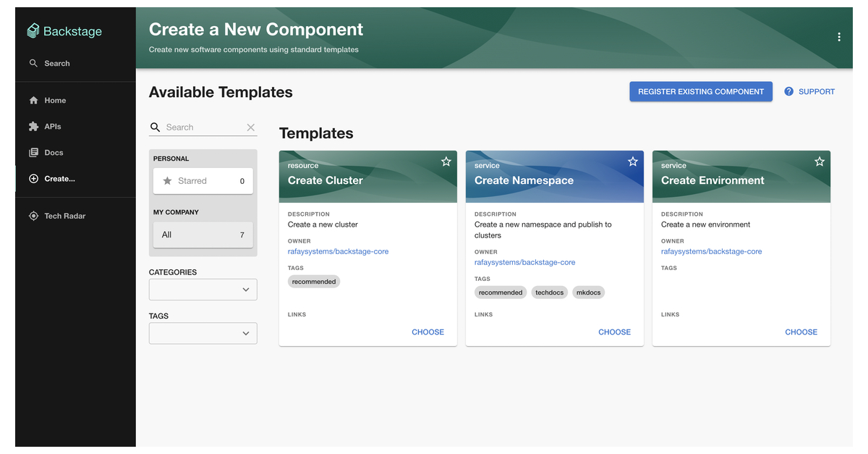Select the All filter under My Company
This screenshot has height=454, width=868.
pyautogui.click(x=203, y=235)
